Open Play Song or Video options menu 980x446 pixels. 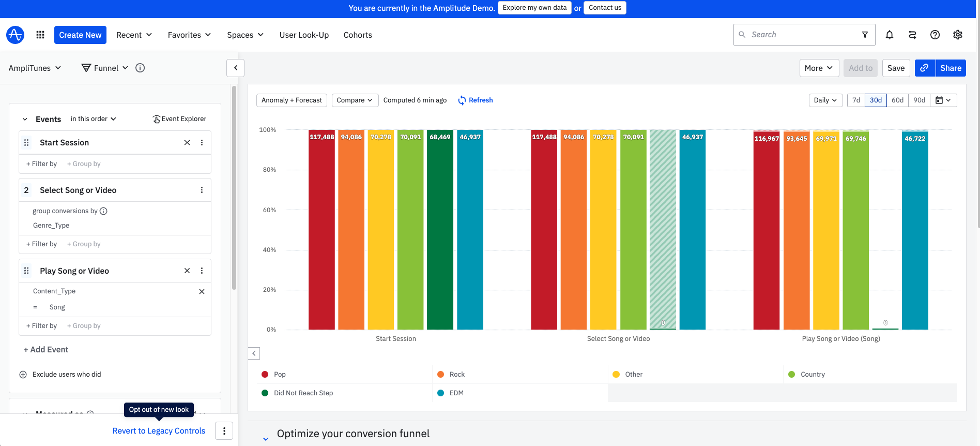pos(202,271)
